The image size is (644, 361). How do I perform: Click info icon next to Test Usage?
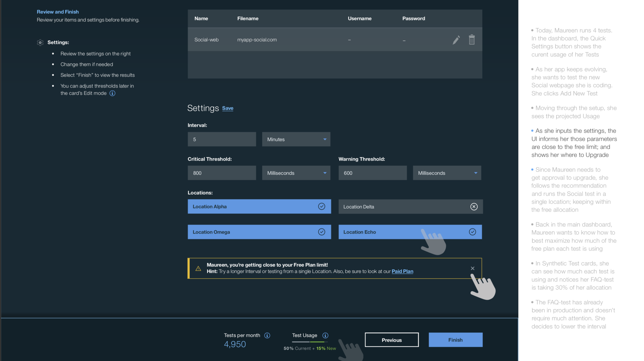click(325, 335)
